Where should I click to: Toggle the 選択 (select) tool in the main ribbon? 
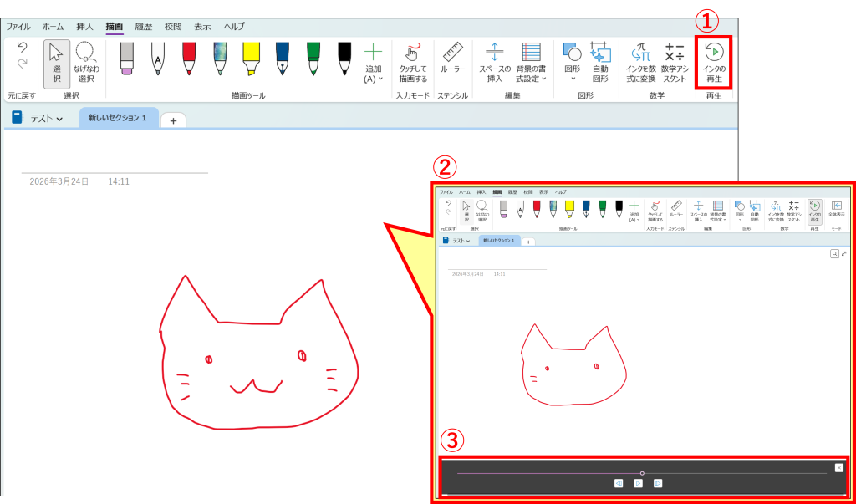pyautogui.click(x=57, y=63)
